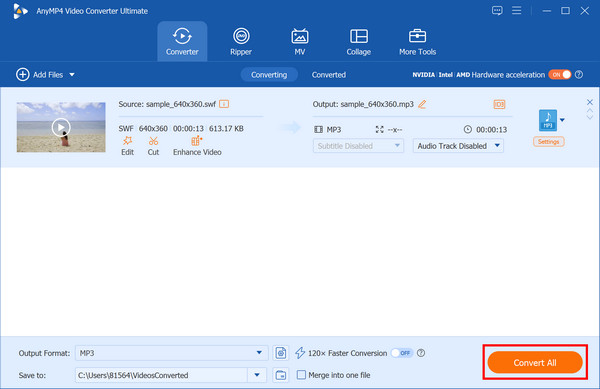Open the hamburger menu icon
The width and height of the screenshot is (600, 389).
(517, 10)
